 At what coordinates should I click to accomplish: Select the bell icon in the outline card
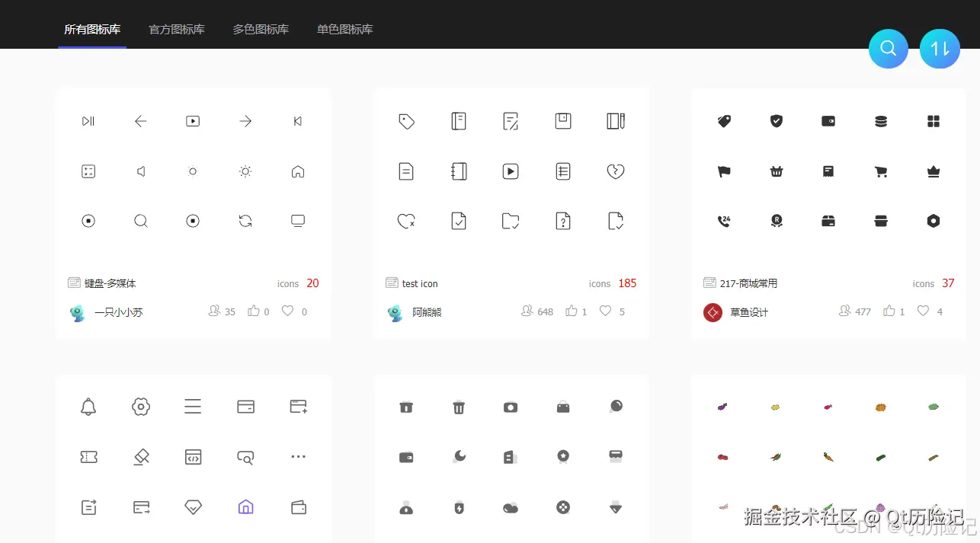(x=88, y=407)
